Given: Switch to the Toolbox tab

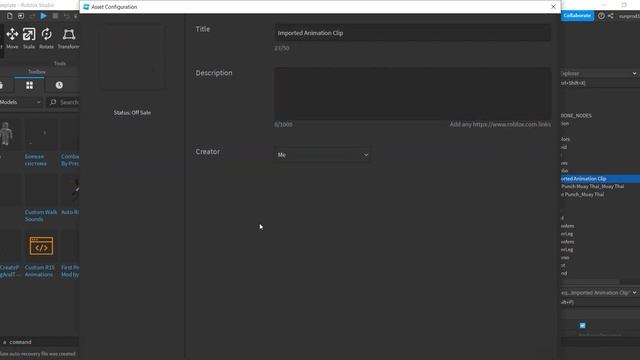Looking at the screenshot, I should pyautogui.click(x=36, y=72).
